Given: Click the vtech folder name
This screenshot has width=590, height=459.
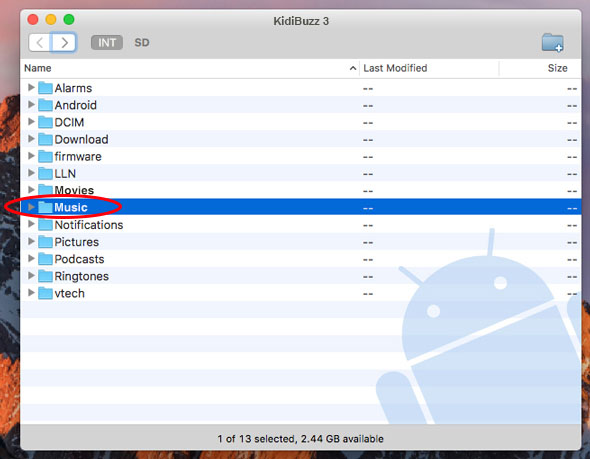Looking at the screenshot, I should (70, 293).
